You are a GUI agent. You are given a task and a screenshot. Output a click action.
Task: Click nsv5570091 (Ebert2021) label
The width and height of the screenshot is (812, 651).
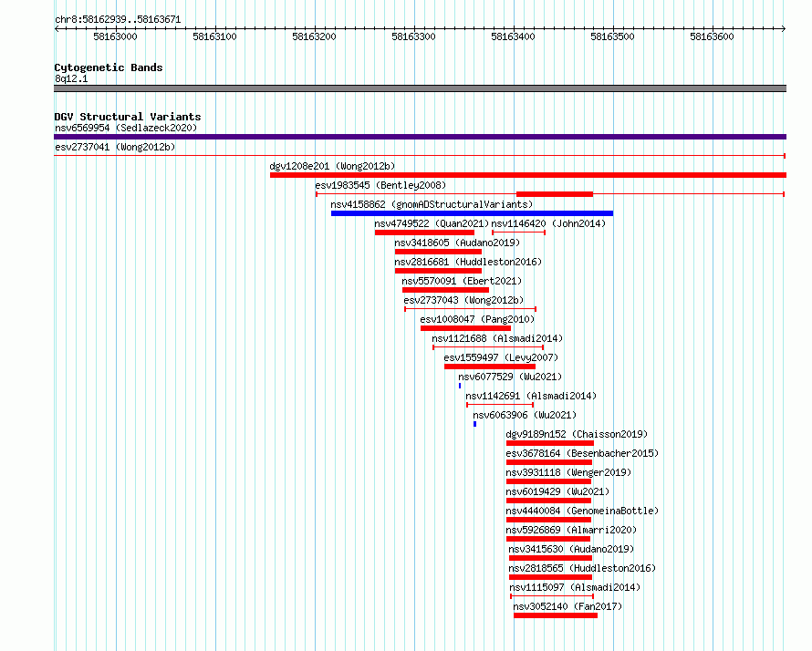(462, 281)
